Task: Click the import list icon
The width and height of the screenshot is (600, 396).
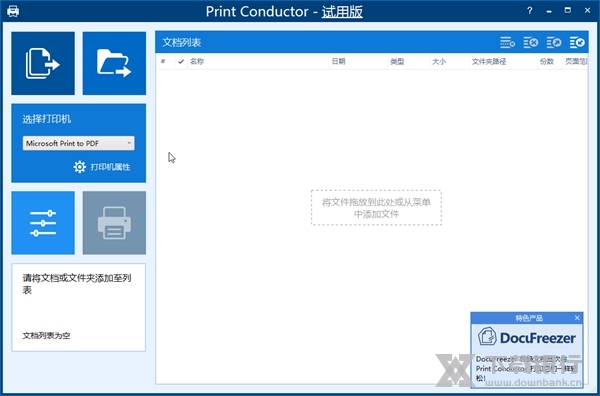Action: 577,42
